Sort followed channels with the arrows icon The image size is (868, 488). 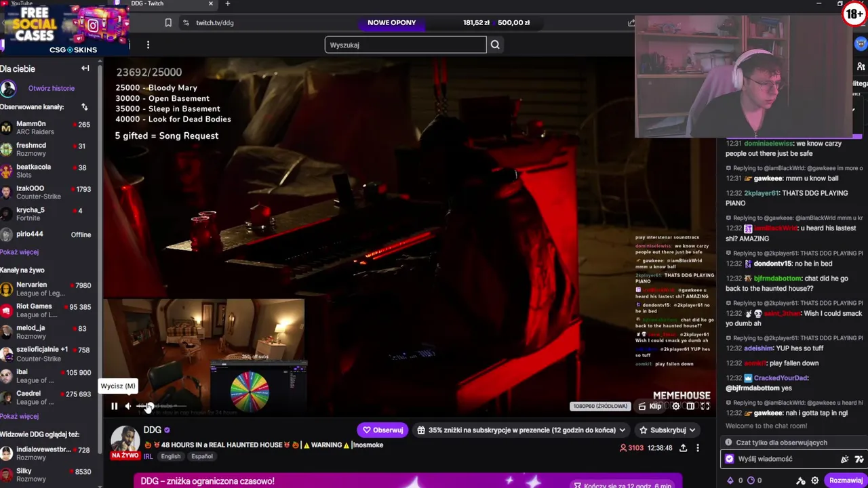click(85, 107)
